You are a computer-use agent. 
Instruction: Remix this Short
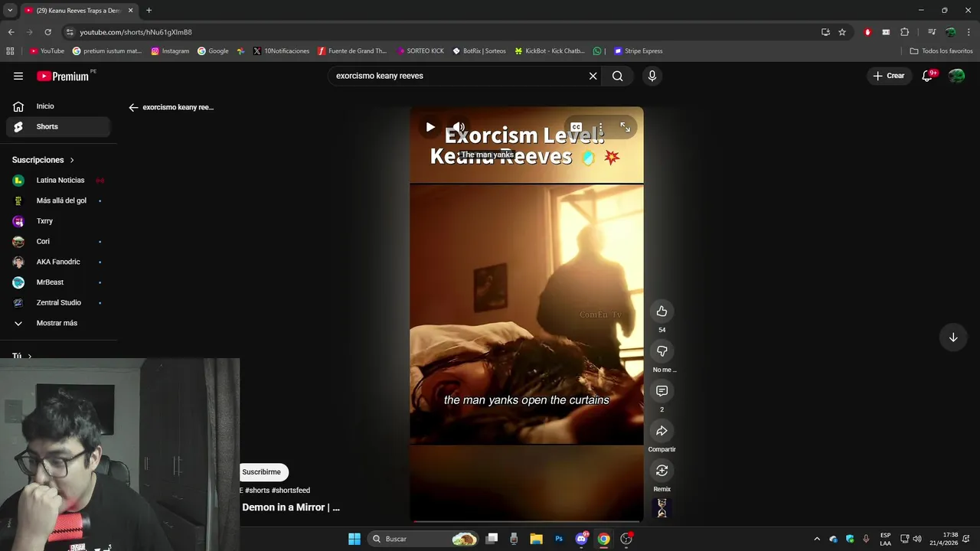click(x=662, y=471)
